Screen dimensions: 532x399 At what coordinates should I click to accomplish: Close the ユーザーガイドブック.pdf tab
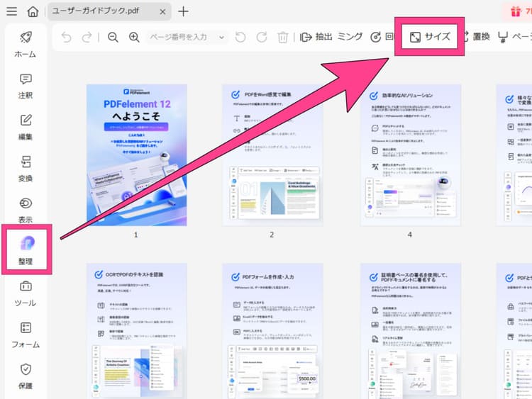pyautogui.click(x=162, y=12)
